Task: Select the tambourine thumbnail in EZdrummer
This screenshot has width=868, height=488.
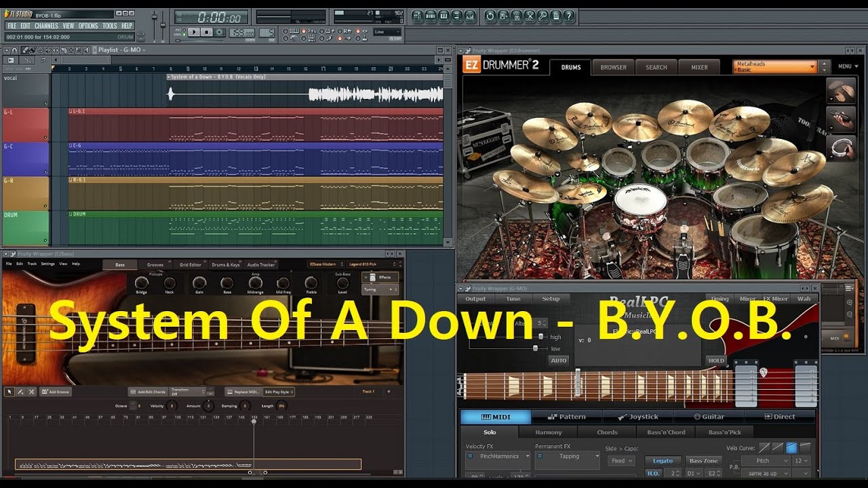Action: click(x=840, y=147)
